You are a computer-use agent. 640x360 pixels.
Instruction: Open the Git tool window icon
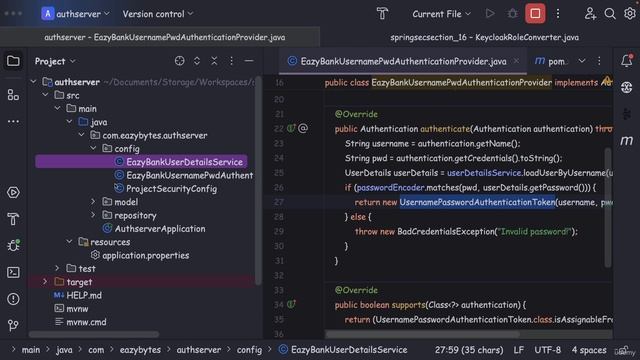pyautogui.click(x=13, y=325)
